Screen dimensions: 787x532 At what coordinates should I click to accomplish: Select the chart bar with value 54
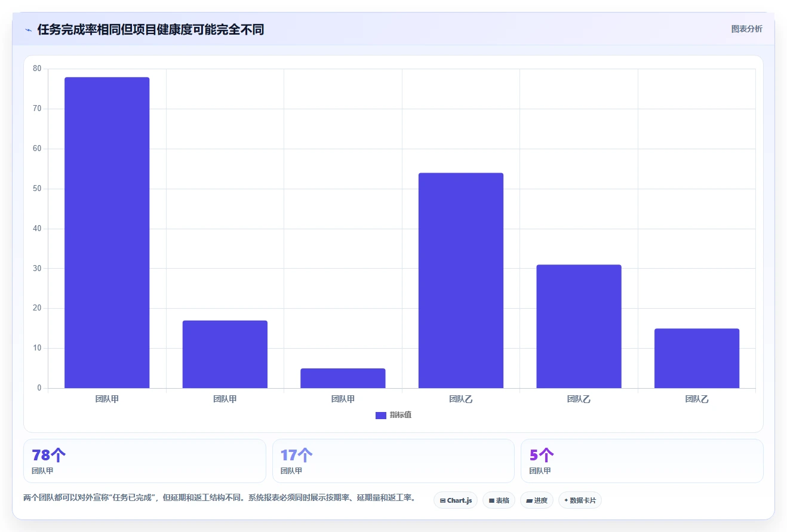[461, 281]
